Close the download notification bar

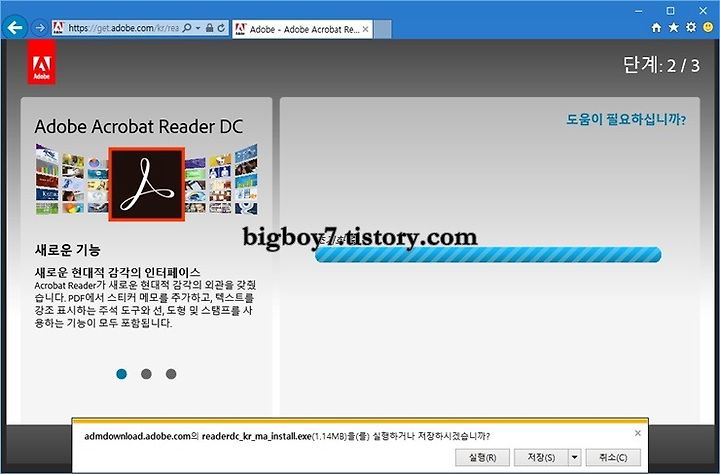[x=638, y=433]
